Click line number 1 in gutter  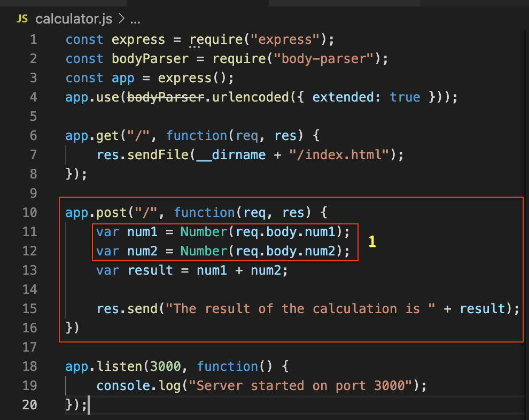[34, 40]
